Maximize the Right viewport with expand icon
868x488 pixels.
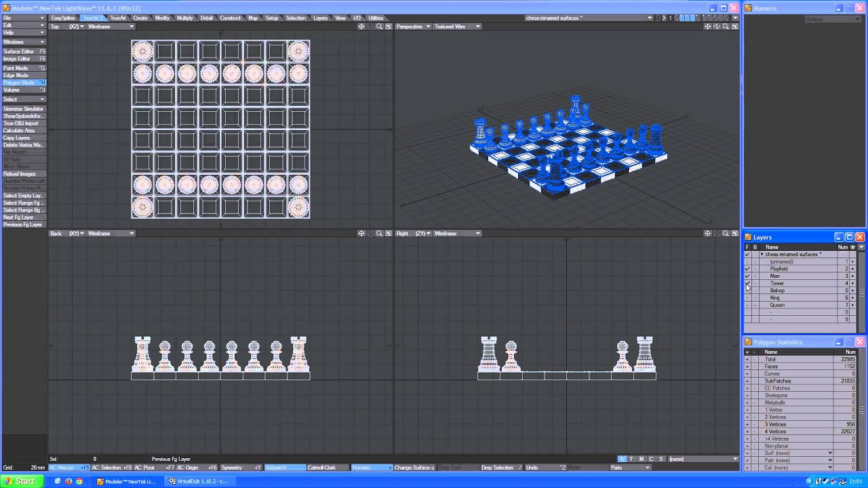point(734,233)
